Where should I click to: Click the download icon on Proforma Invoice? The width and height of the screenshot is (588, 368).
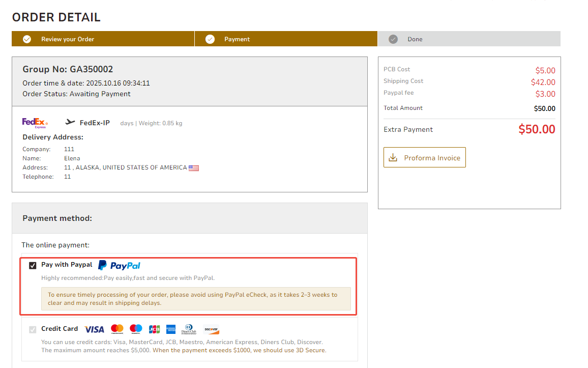click(393, 158)
